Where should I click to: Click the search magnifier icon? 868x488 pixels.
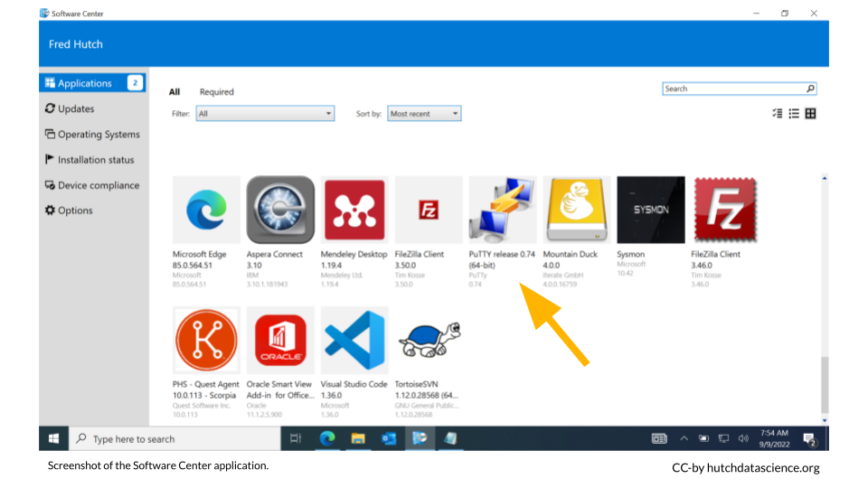810,89
